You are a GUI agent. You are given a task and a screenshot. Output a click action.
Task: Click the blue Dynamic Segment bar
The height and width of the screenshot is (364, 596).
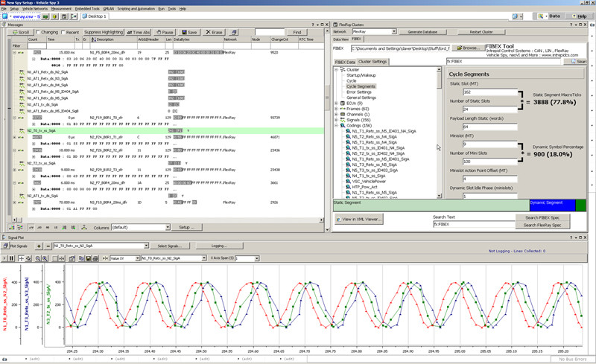[x=552, y=204]
